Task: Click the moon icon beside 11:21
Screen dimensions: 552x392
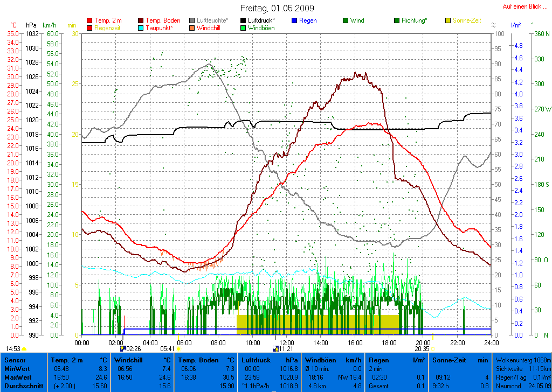Action: click(276, 349)
